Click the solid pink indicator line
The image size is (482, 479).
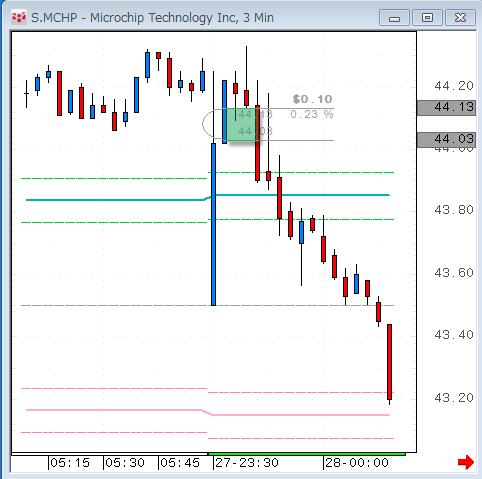[208, 412]
